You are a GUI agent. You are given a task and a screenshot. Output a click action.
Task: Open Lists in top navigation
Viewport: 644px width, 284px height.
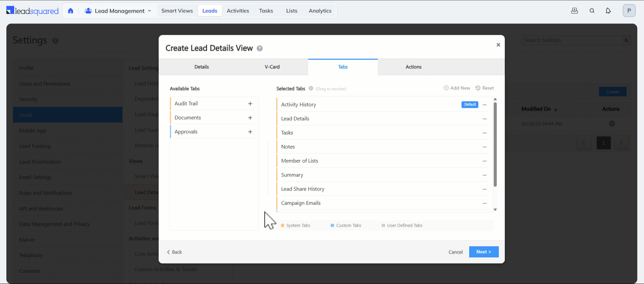click(292, 11)
